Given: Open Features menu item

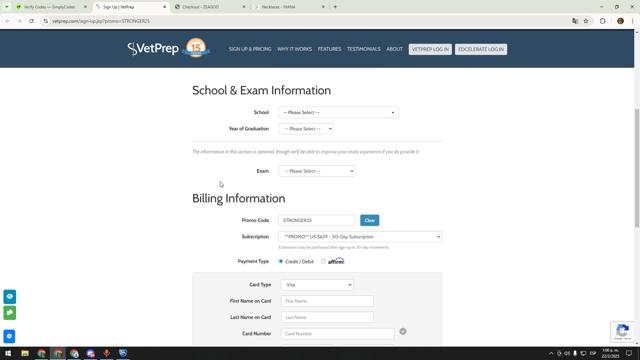Looking at the screenshot, I should (329, 49).
